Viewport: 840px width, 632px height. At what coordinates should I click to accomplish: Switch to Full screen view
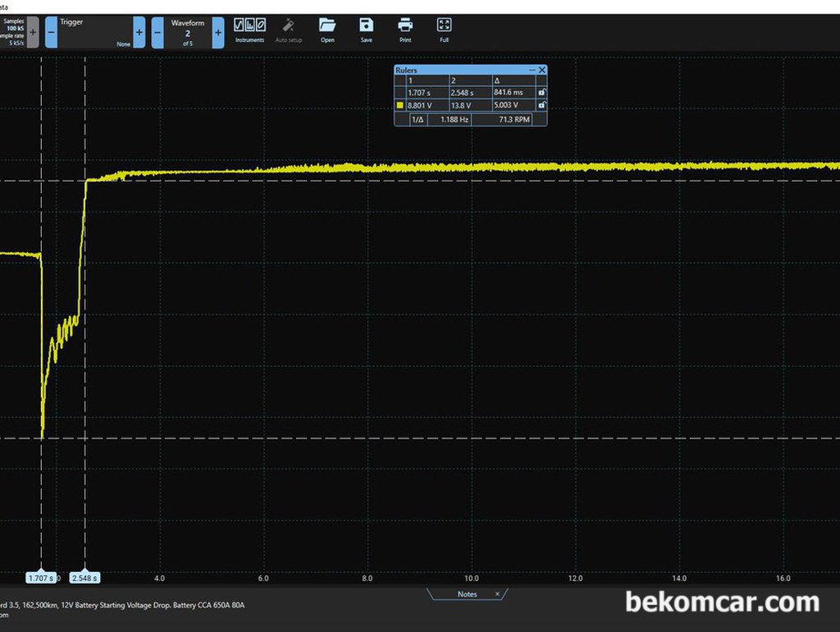[444, 30]
